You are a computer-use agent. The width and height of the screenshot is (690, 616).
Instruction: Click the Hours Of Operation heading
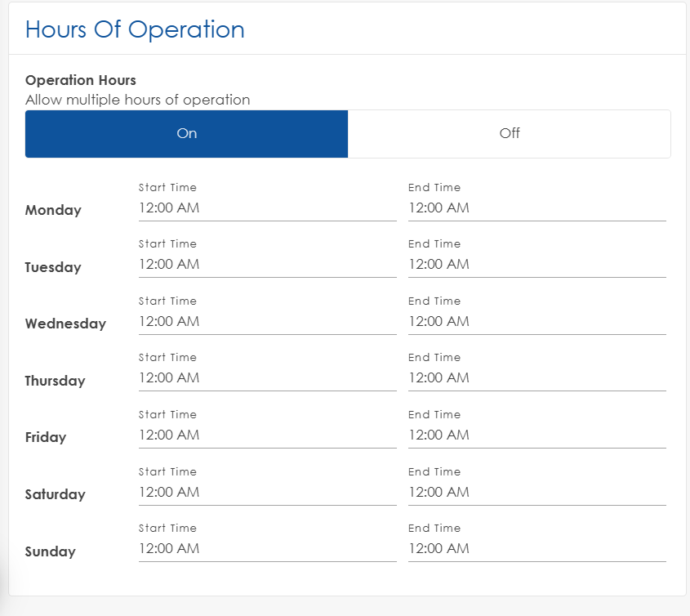(x=135, y=29)
